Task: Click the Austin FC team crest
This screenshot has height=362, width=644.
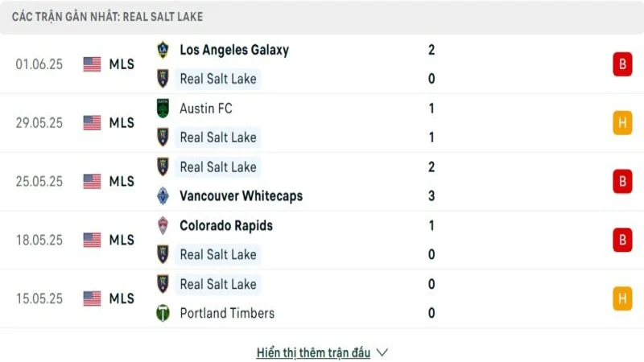Action: (163, 108)
